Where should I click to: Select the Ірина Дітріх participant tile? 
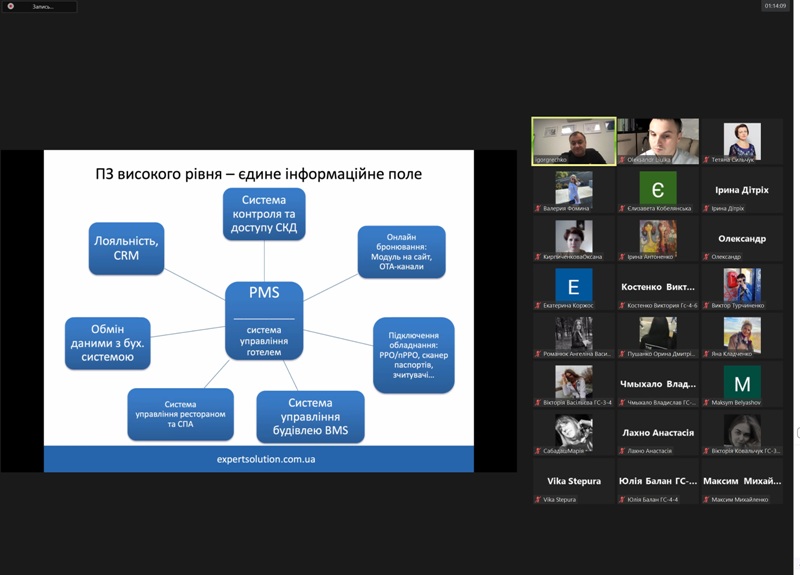742,190
